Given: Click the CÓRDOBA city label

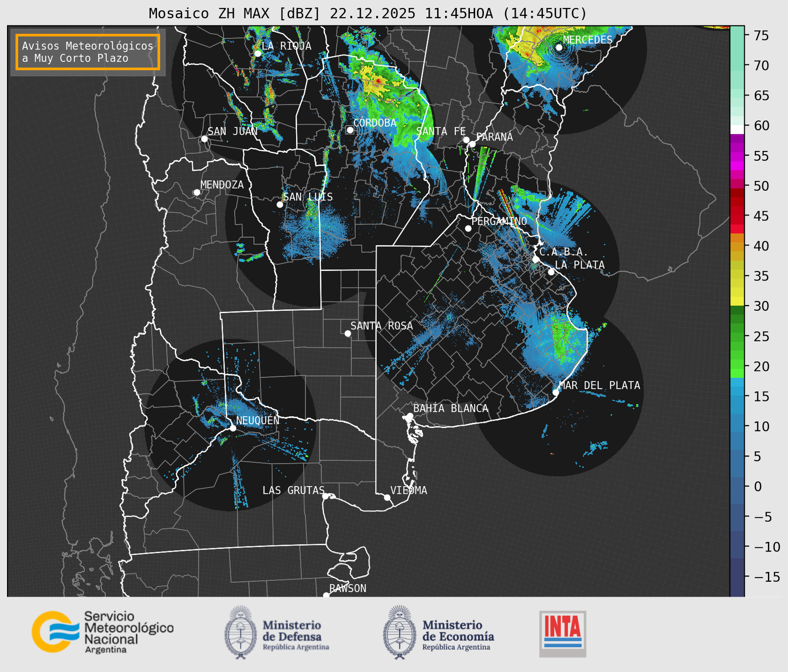Looking at the screenshot, I should coord(375,123).
